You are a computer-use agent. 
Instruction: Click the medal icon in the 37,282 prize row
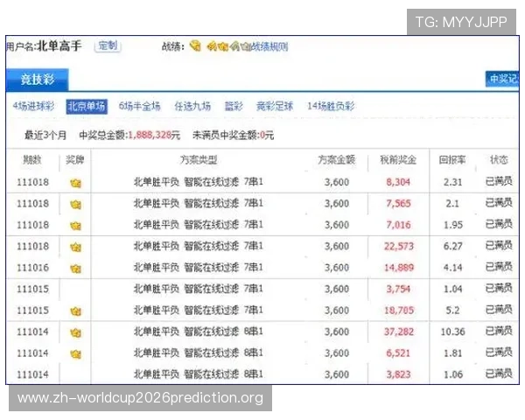pyautogui.click(x=75, y=332)
